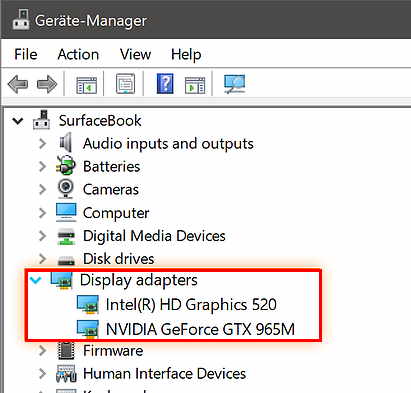The image size is (411, 393).
Task: Select Intel(R) HD Graphics 520 text
Action: click(x=191, y=305)
